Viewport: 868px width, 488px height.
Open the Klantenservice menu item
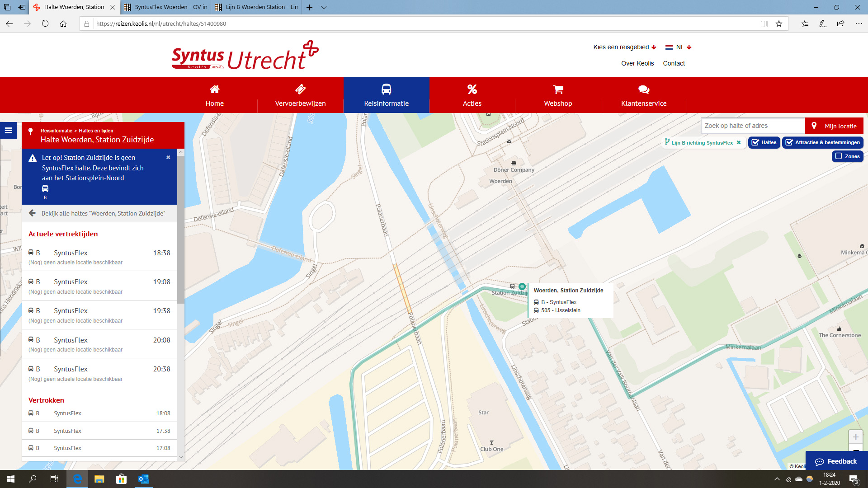[x=644, y=95]
